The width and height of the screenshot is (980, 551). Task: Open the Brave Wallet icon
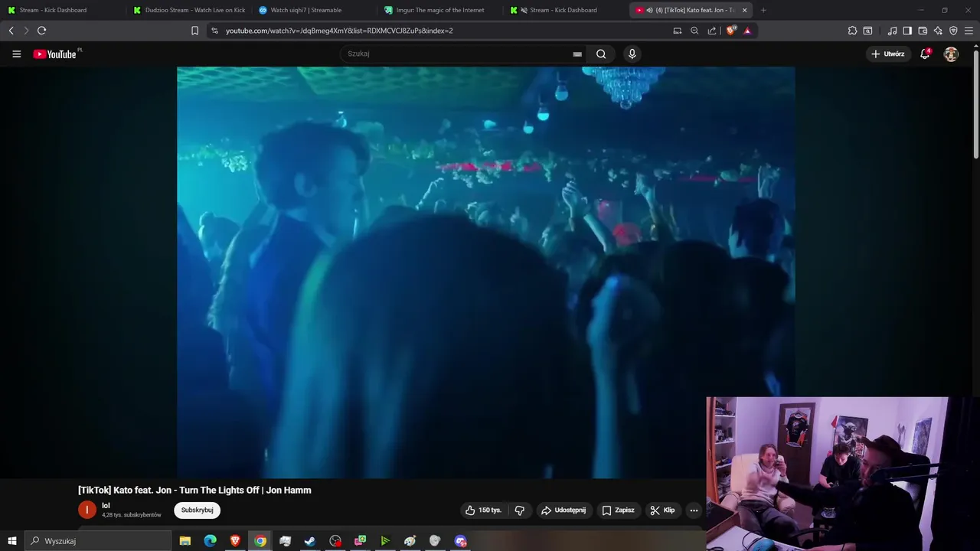pyautogui.click(x=923, y=31)
